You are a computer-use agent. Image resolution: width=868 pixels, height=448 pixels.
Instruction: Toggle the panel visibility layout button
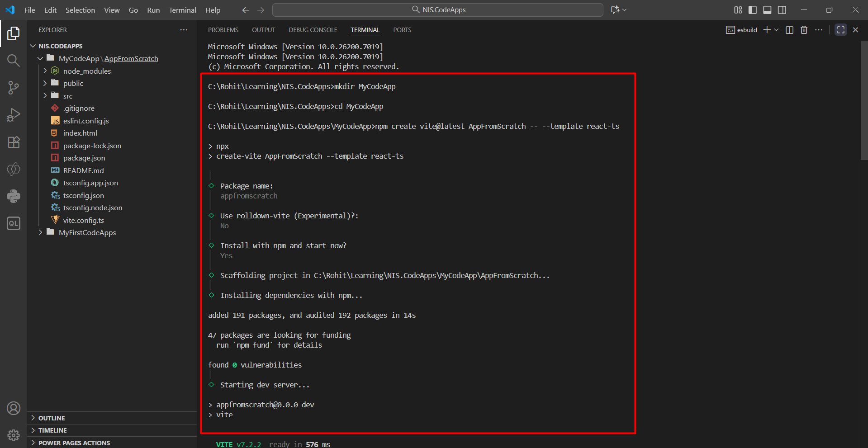click(767, 10)
